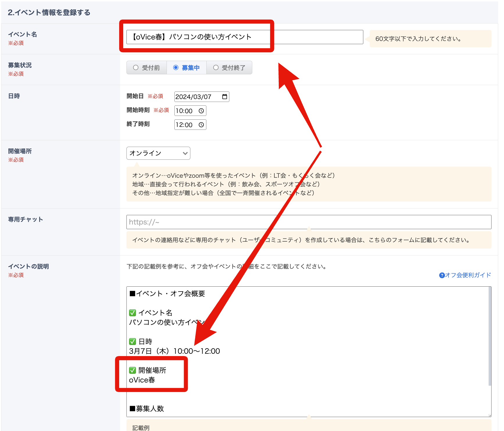Click the 専用チャット https:// URL field
The image size is (504, 431).
(309, 222)
